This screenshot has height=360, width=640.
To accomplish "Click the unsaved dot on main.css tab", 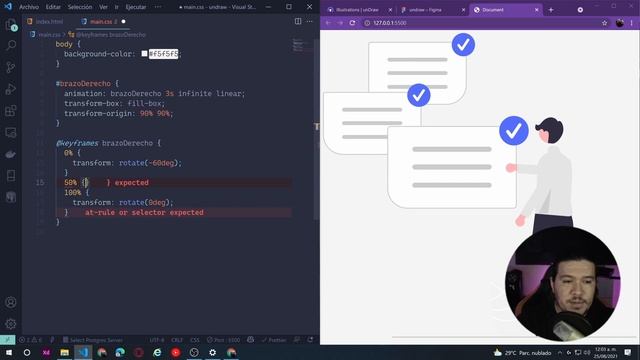I will click(x=123, y=21).
